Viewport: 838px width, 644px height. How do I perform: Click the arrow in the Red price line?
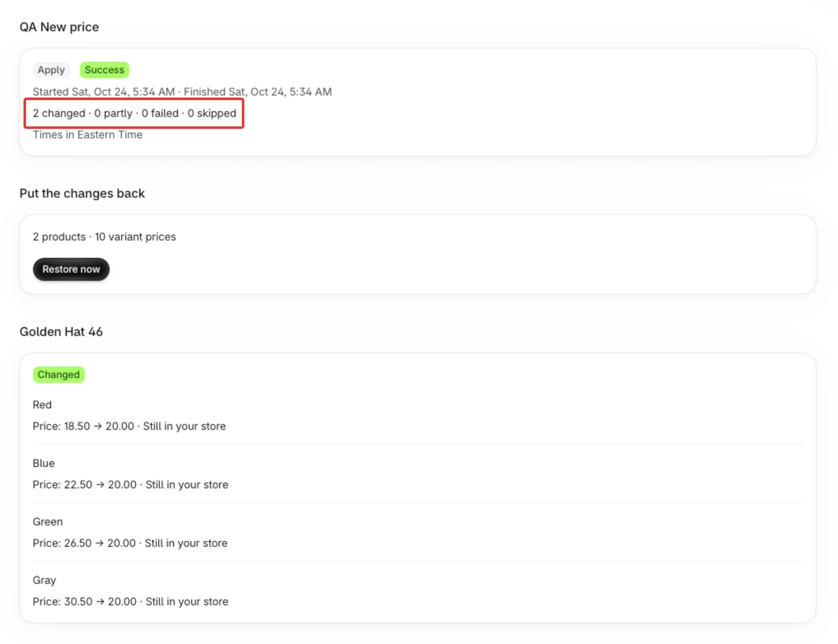click(x=98, y=426)
